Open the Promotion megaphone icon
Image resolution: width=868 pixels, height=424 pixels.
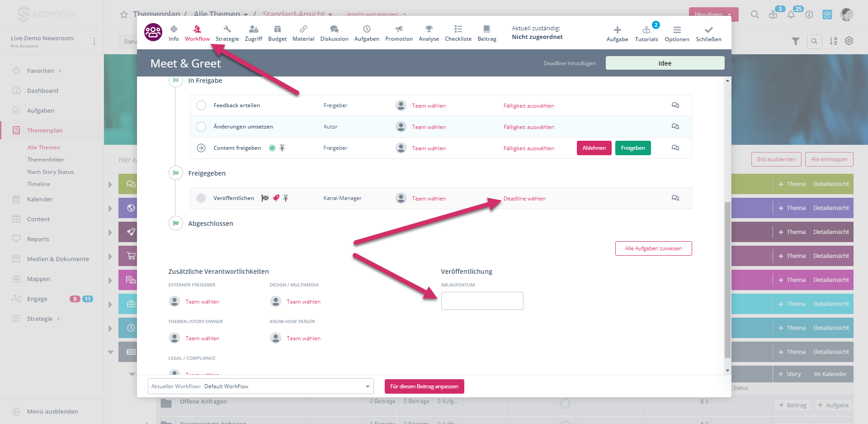[399, 29]
